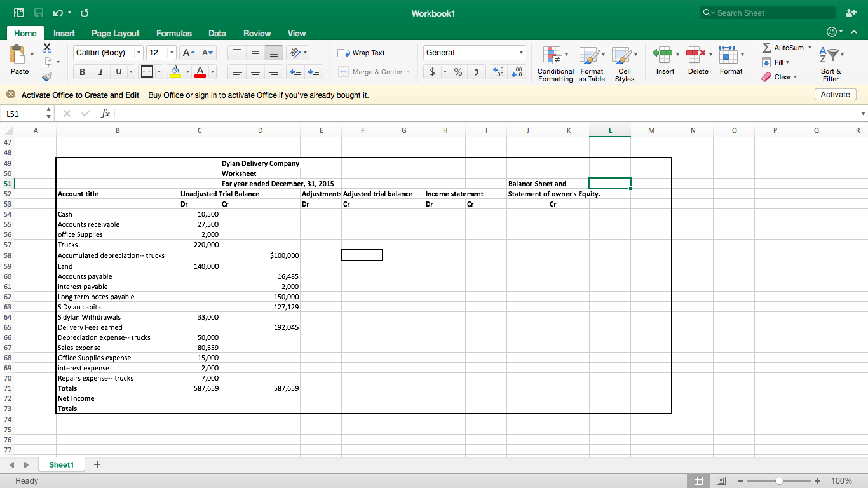Open Format as Table
This screenshot has width=868, height=488.
click(x=592, y=64)
